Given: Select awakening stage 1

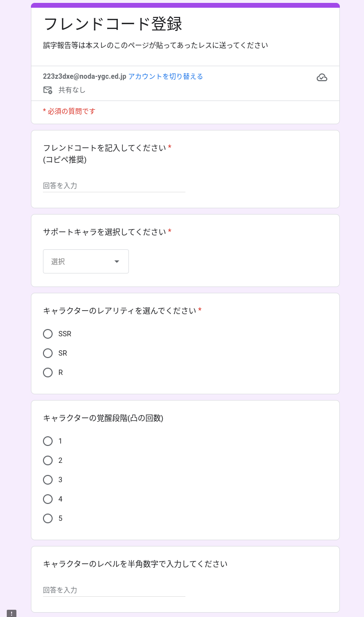Looking at the screenshot, I should tap(48, 441).
